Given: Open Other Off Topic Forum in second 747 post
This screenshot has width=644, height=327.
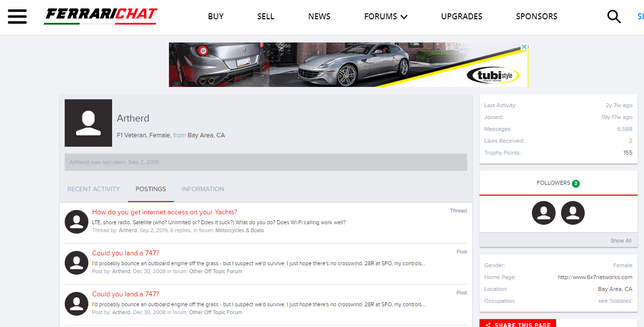Looking at the screenshot, I should 215,313.
